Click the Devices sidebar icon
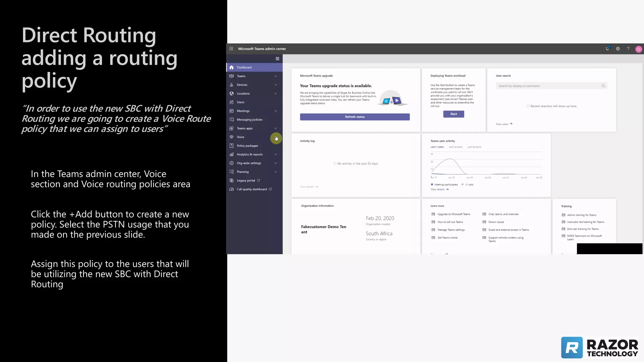The width and height of the screenshot is (644, 362). pos(232,85)
